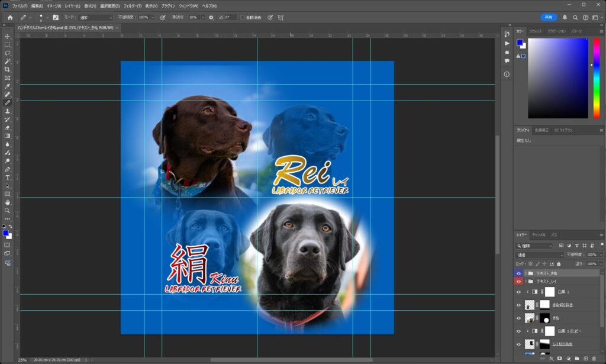
Task: Create new group with folder icon
Action: (x=577, y=359)
